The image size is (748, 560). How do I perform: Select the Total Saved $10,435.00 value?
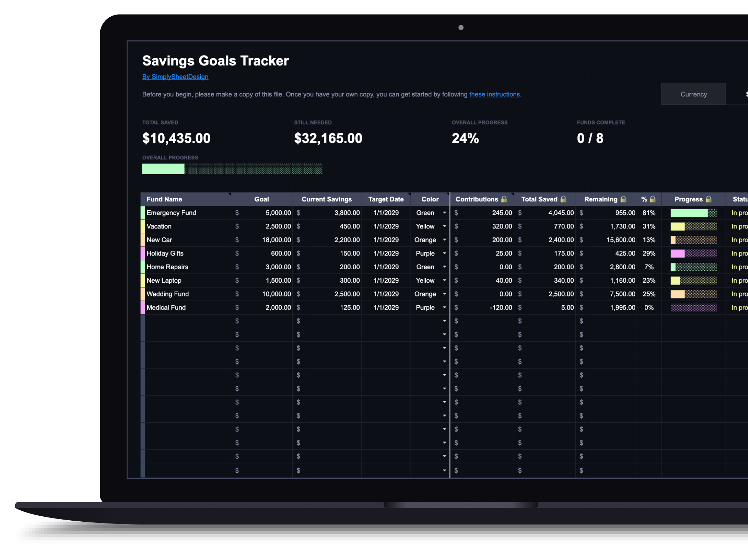[176, 138]
